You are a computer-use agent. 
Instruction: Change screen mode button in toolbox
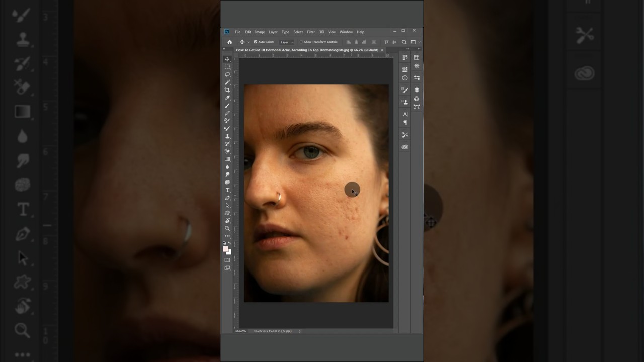coord(227,268)
